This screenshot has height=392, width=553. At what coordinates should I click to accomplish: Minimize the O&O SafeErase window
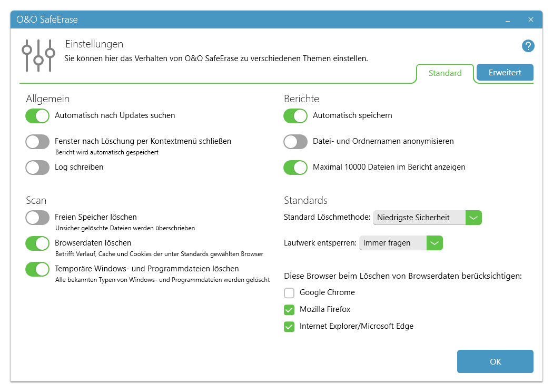(508, 20)
